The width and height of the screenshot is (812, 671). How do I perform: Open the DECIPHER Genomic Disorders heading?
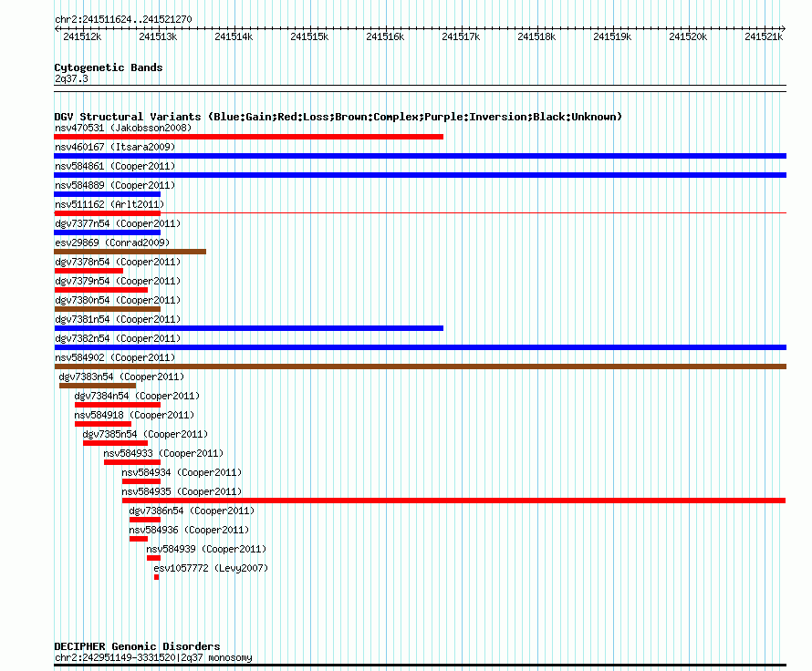pyautogui.click(x=137, y=646)
